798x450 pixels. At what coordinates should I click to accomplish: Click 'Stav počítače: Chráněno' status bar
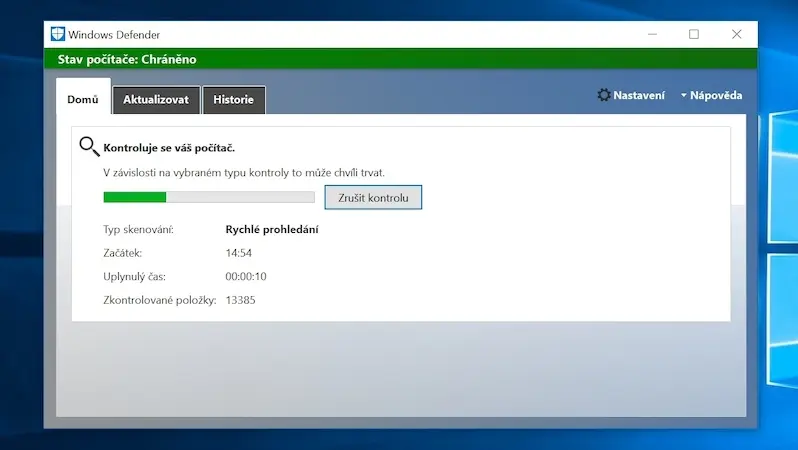coord(401,59)
